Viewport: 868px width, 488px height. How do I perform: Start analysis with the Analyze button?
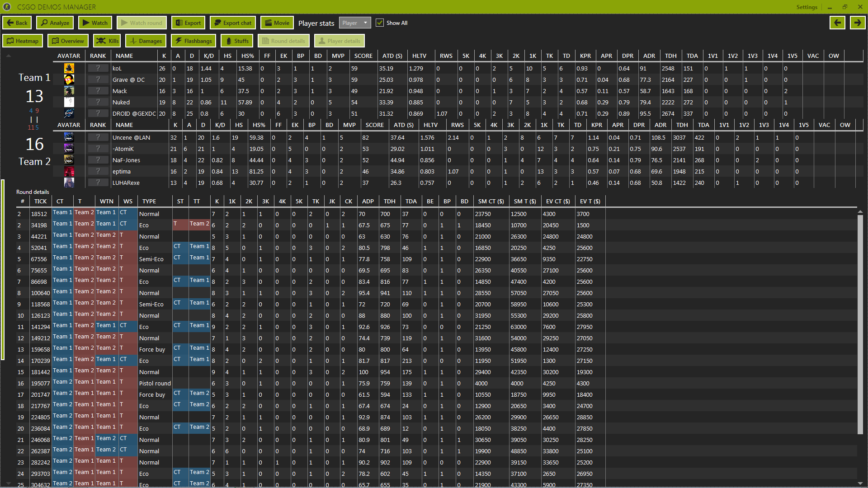55,23
